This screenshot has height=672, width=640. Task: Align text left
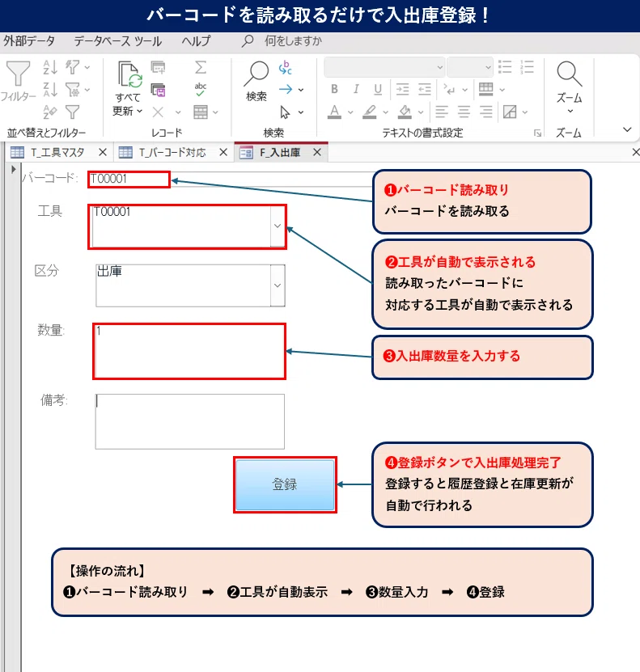[x=442, y=112]
